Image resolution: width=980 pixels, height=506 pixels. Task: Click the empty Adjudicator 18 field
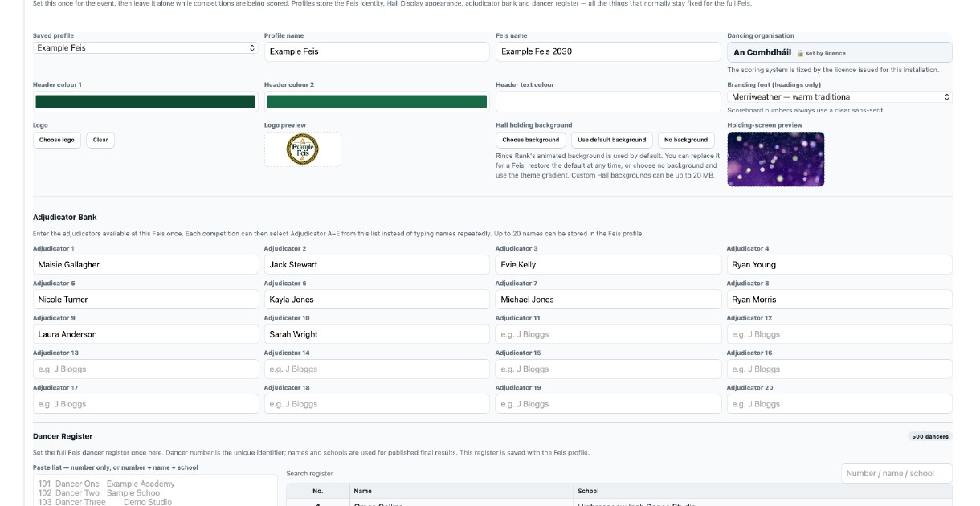point(377,404)
